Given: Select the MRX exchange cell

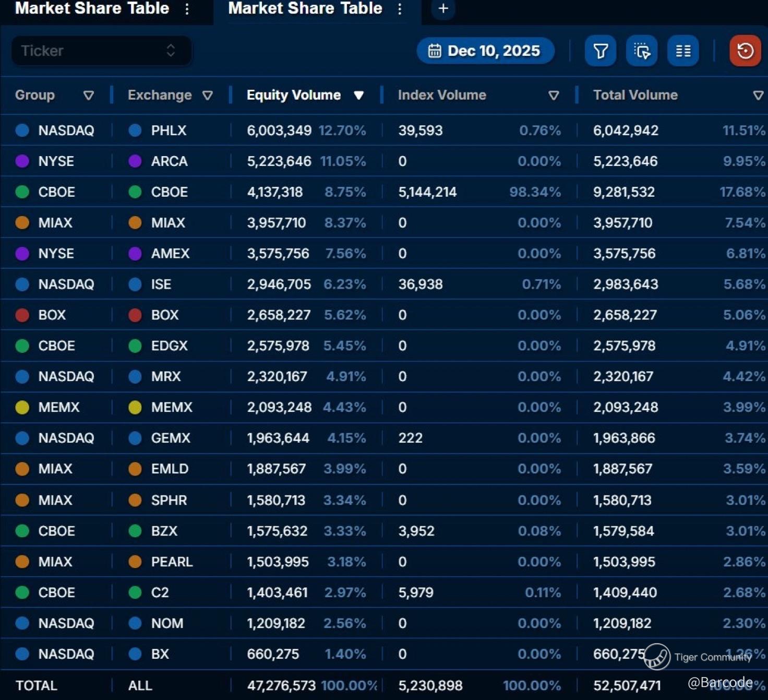Looking at the screenshot, I should pyautogui.click(x=166, y=377).
